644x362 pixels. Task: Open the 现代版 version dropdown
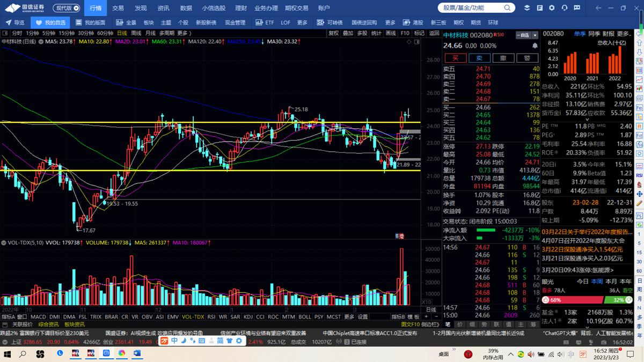coord(68,8)
